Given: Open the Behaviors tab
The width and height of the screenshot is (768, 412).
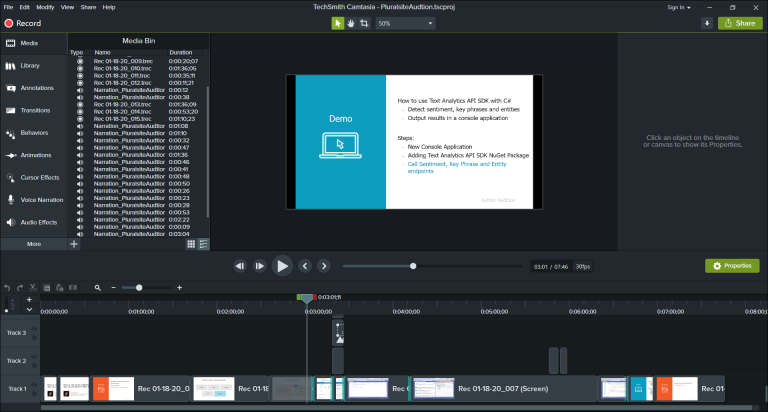Looking at the screenshot, I should pyautogui.click(x=33, y=133).
